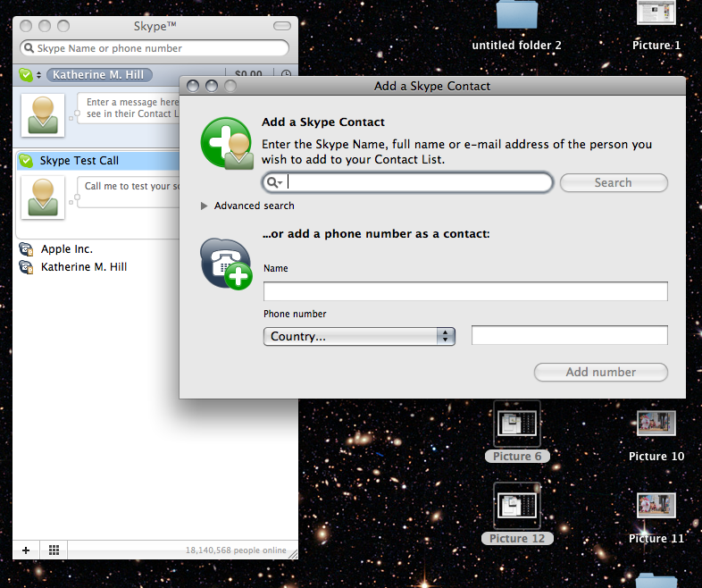702x588 pixels.
Task: Close the Add a Skype Contact dialog
Action: (x=193, y=86)
